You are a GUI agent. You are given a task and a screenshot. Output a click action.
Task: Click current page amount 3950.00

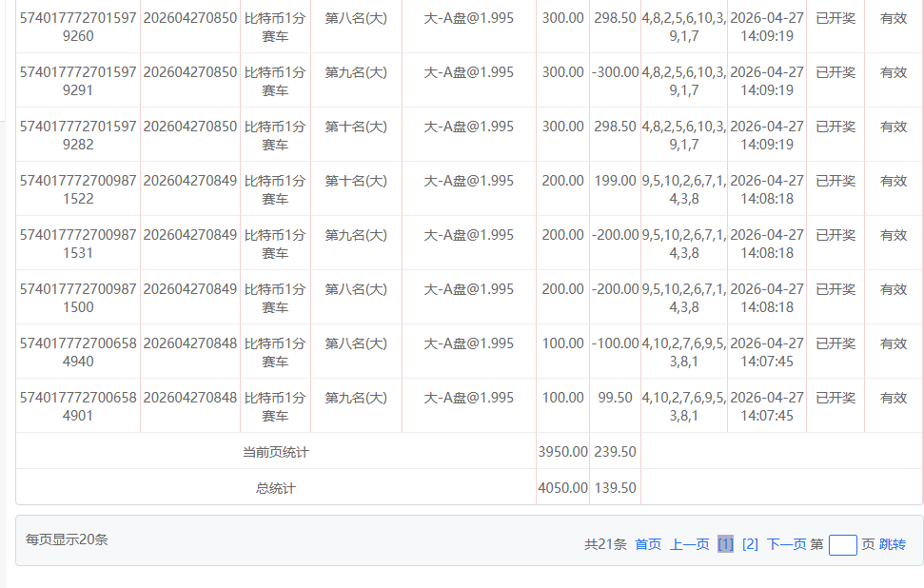click(x=562, y=452)
